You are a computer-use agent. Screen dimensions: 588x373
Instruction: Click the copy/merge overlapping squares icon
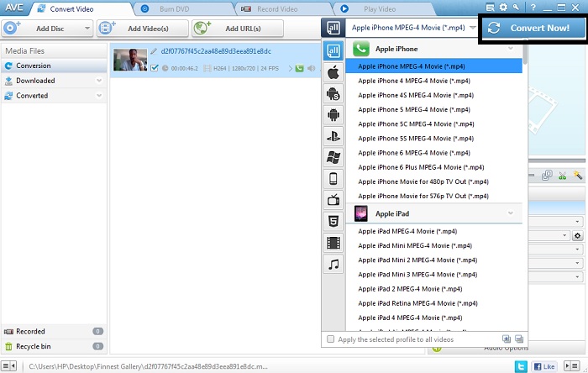(x=547, y=175)
